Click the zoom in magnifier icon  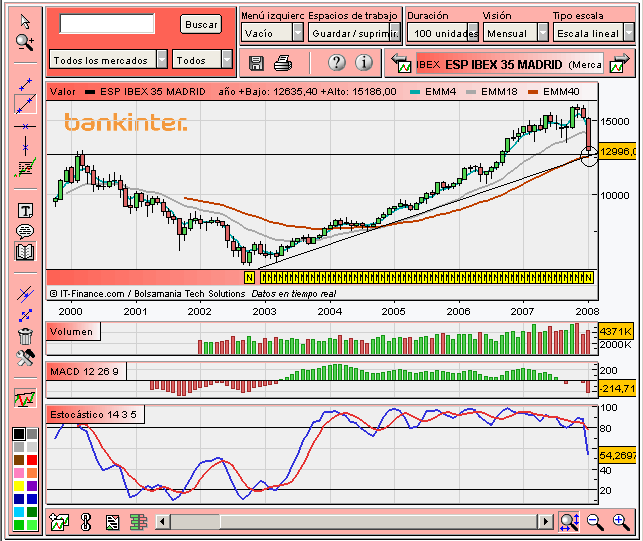point(621,522)
